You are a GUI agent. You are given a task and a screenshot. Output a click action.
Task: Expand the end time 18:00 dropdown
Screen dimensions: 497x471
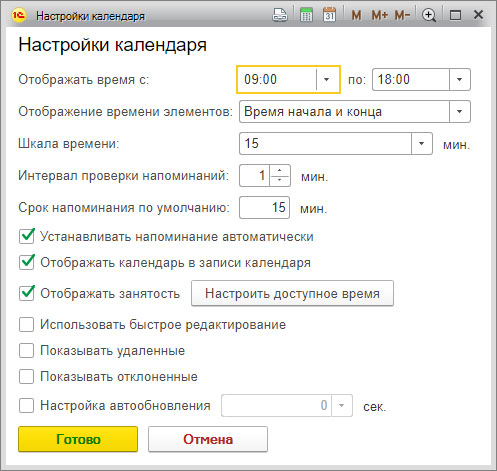[460, 79]
